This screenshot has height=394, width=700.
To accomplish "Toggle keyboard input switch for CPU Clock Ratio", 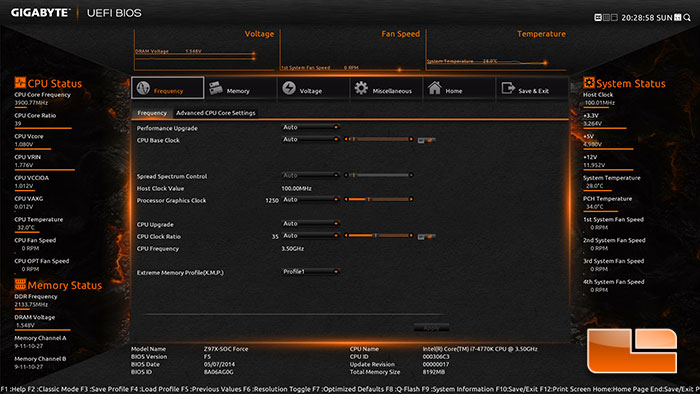I will [426, 236].
